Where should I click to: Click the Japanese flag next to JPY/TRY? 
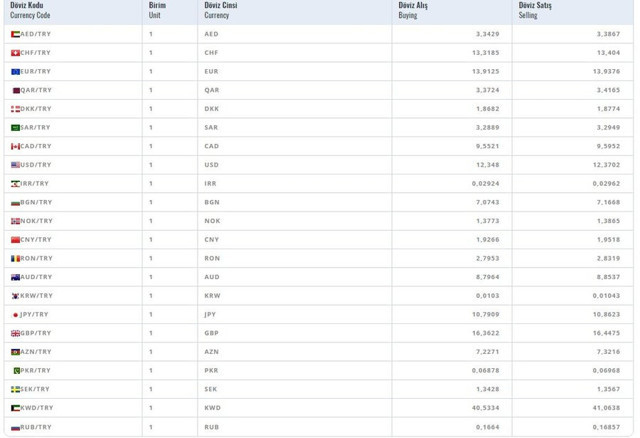click(x=15, y=314)
